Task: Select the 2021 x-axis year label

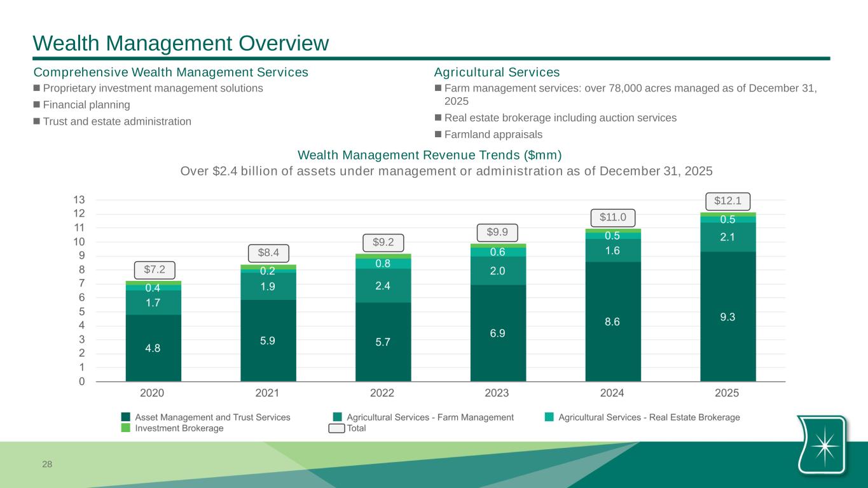Action: [268, 393]
